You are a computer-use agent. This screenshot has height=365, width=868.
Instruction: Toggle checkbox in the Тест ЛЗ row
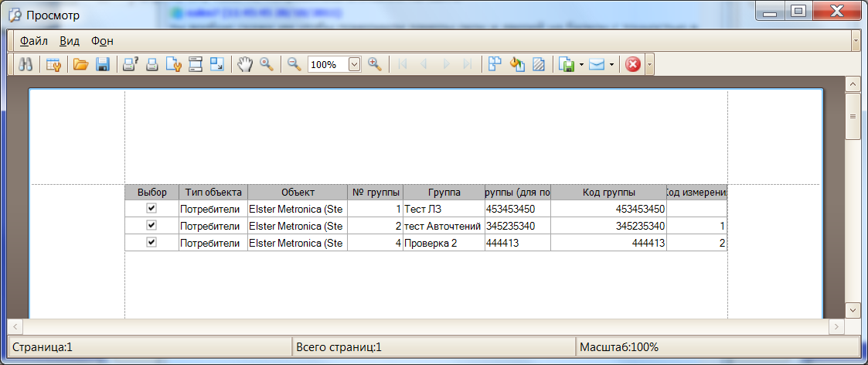coord(151,208)
